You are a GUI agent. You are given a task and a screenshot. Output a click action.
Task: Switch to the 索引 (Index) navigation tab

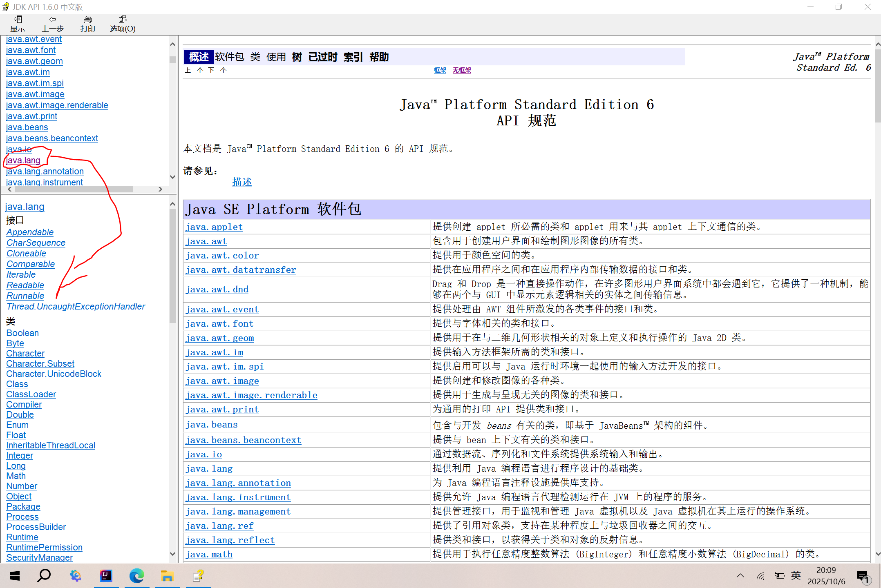point(353,57)
